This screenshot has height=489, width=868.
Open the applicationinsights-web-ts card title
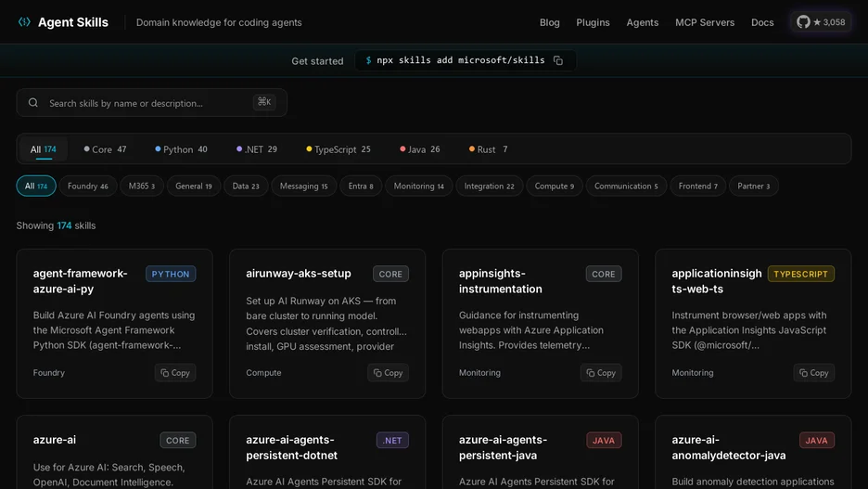pyautogui.click(x=717, y=281)
